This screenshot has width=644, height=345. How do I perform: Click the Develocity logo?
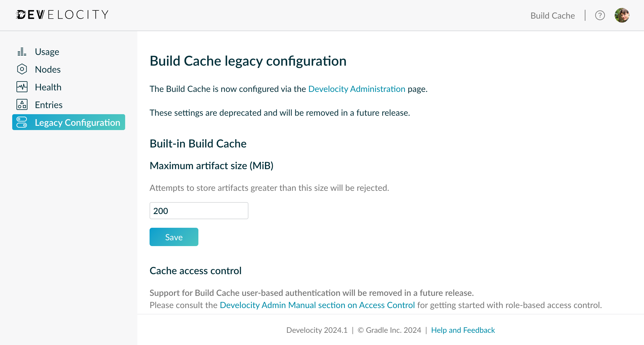click(x=62, y=15)
